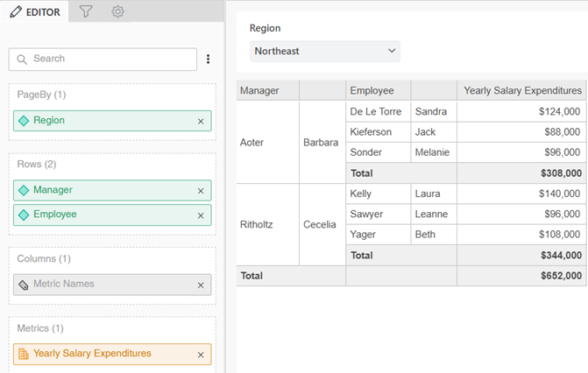
Task: Click the Manager column header
Action: point(260,90)
